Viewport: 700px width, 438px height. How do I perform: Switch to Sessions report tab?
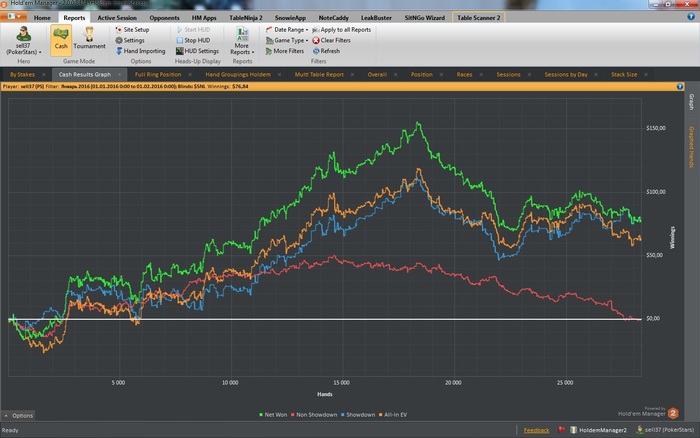pyautogui.click(x=508, y=75)
